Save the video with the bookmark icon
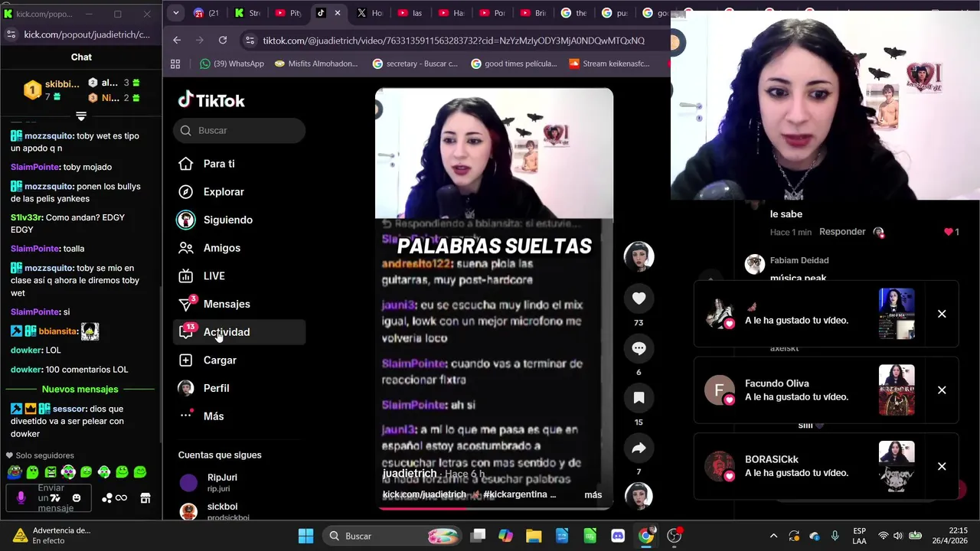Image resolution: width=980 pixels, height=551 pixels. coord(639,398)
